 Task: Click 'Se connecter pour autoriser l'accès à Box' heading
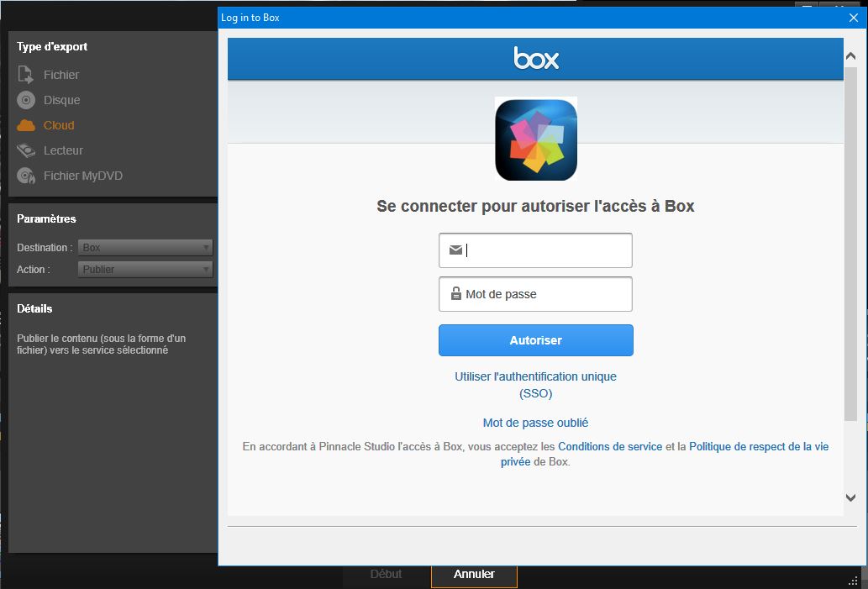tap(535, 206)
